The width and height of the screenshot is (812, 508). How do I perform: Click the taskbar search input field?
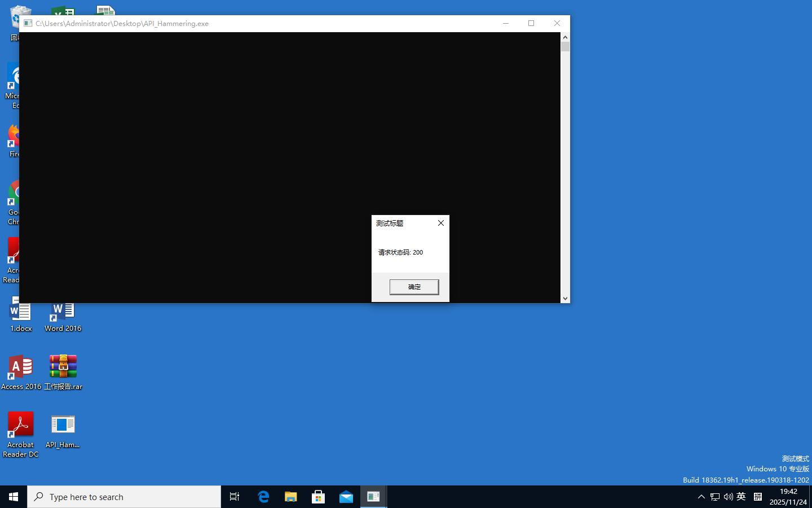coord(124,497)
